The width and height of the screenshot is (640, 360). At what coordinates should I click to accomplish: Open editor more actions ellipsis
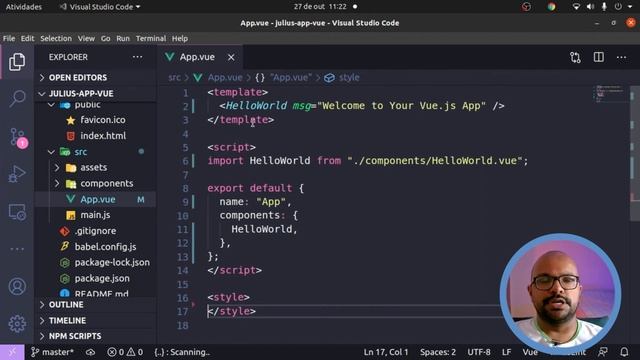coord(621,57)
